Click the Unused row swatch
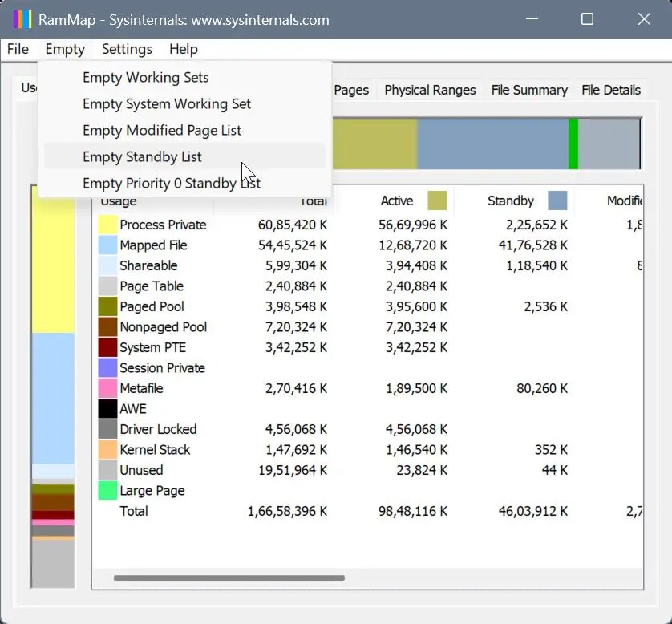The height and width of the screenshot is (624, 672). pyautogui.click(x=107, y=470)
